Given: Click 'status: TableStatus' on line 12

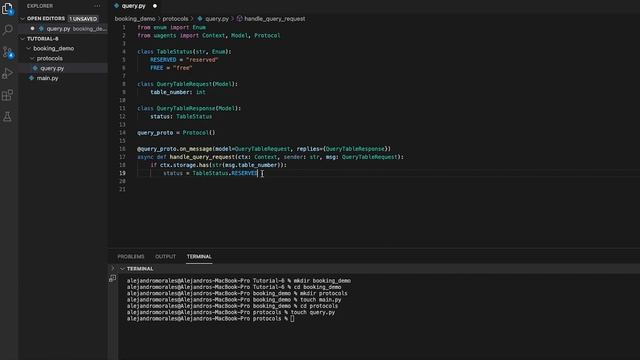Looking at the screenshot, I should [181, 116].
